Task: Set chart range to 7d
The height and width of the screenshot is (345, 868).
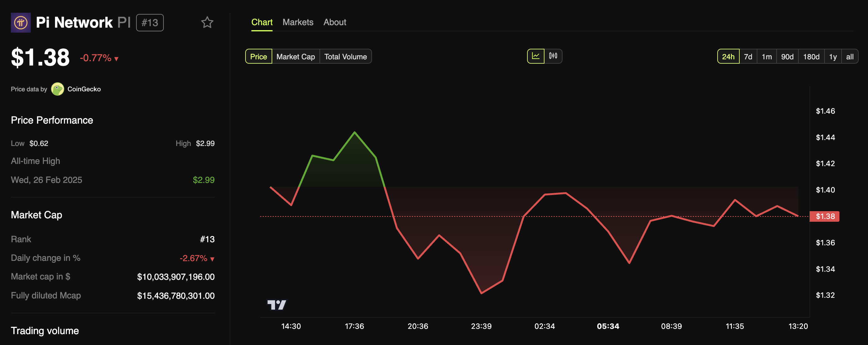Action: 748,57
